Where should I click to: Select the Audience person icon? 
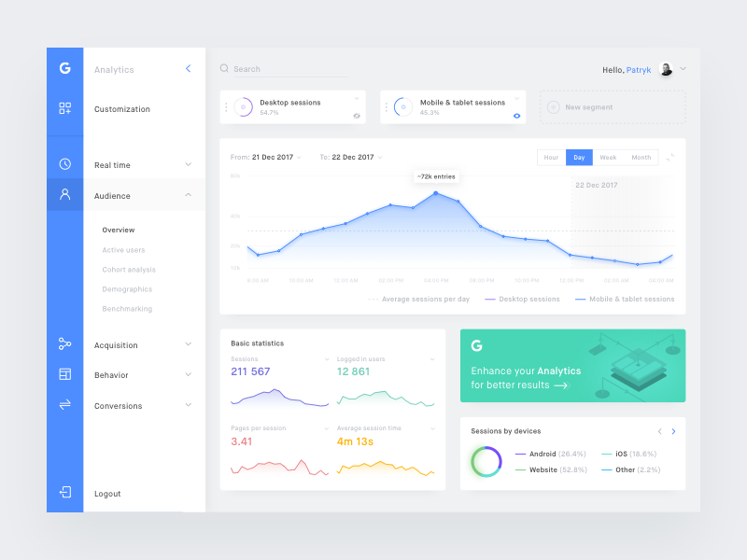(64, 194)
